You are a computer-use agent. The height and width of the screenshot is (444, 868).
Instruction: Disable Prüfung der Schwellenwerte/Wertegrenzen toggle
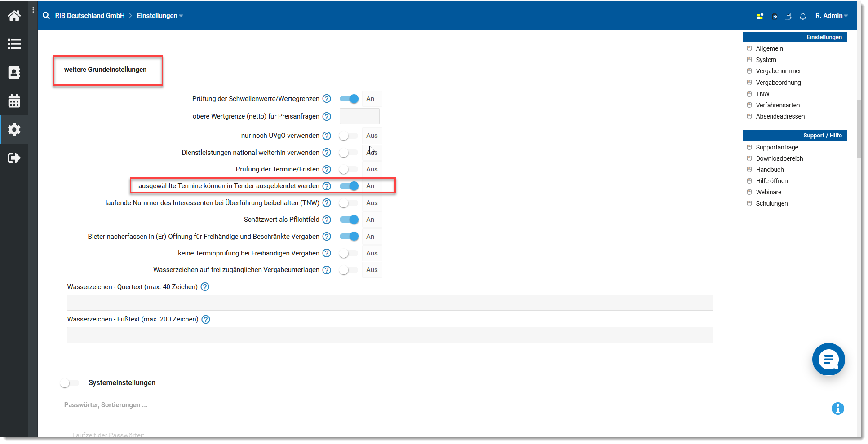[x=349, y=99]
